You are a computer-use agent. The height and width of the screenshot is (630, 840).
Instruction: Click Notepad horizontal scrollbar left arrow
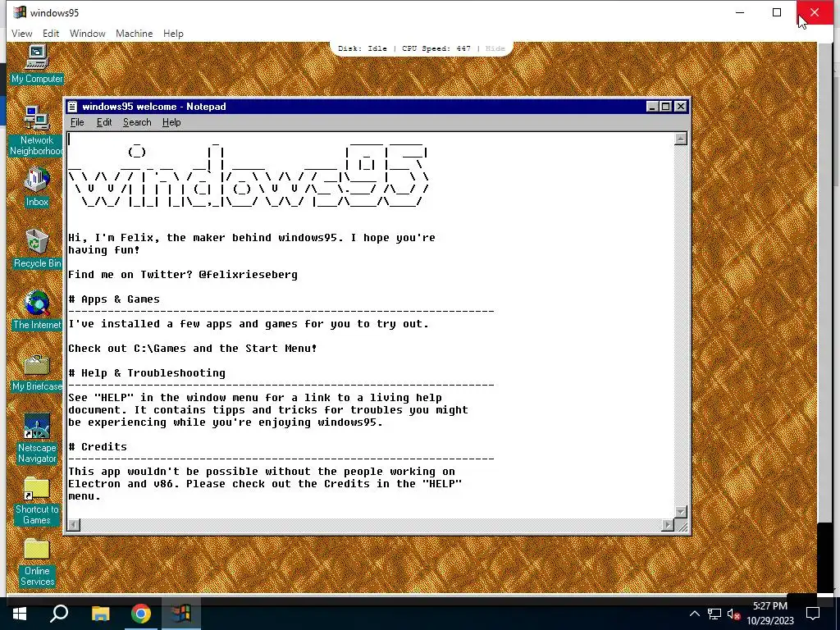[74, 525]
